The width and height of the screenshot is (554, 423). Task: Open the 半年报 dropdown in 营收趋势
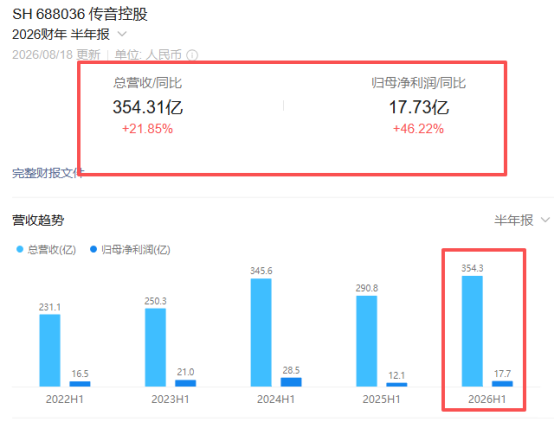tap(522, 220)
